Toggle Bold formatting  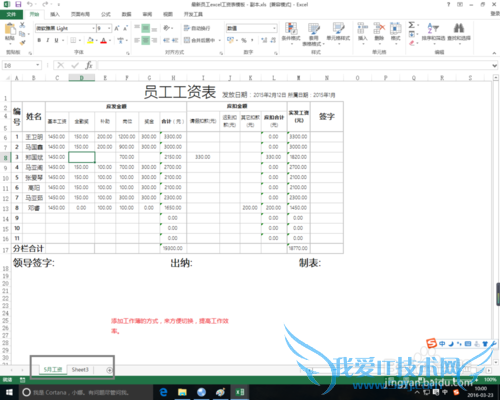[x=39, y=40]
